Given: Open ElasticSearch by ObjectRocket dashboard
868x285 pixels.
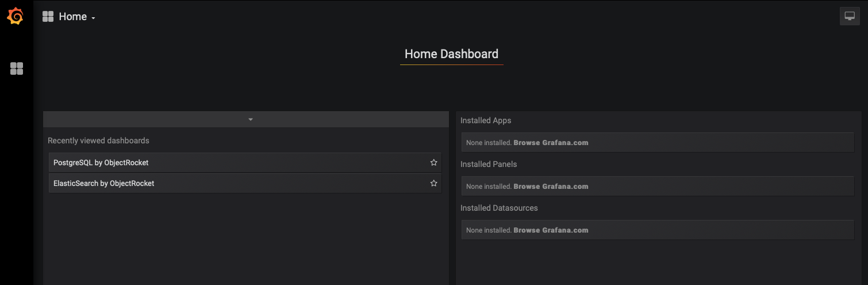Looking at the screenshot, I should (x=104, y=184).
